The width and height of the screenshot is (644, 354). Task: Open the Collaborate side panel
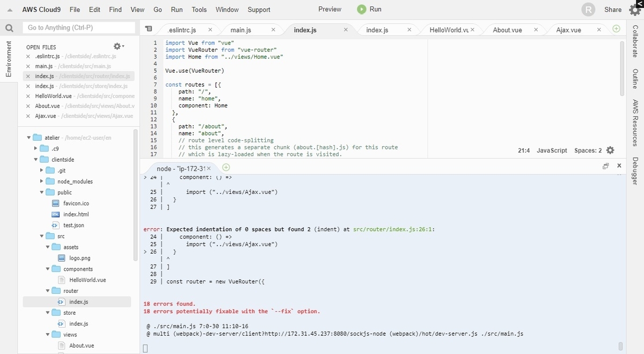[635, 41]
